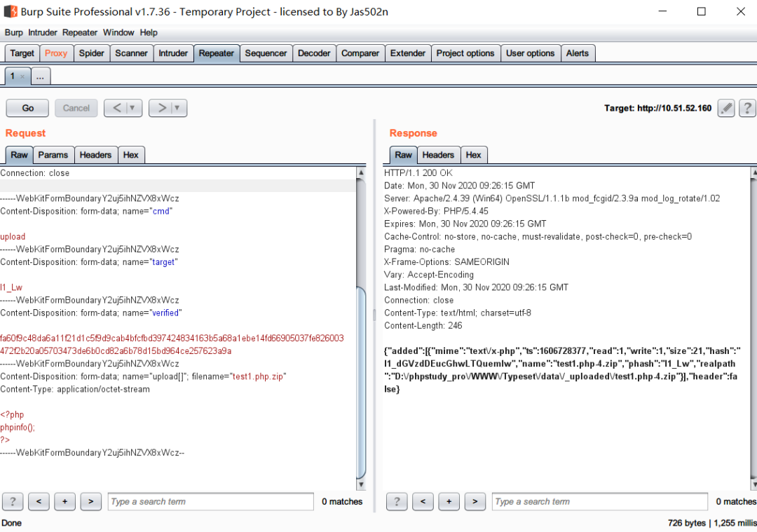Viewport: 757px width, 532px height.
Task: Click the 'upload' cmd parameter value
Action: coord(13,236)
